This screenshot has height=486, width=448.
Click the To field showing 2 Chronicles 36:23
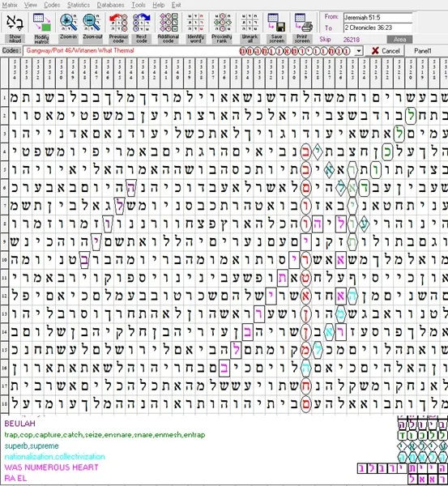click(x=378, y=28)
